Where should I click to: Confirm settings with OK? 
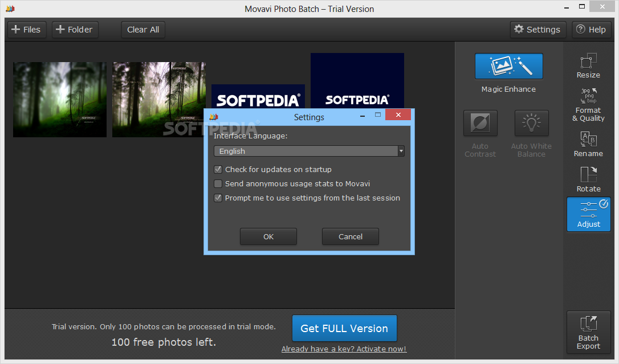[268, 236]
